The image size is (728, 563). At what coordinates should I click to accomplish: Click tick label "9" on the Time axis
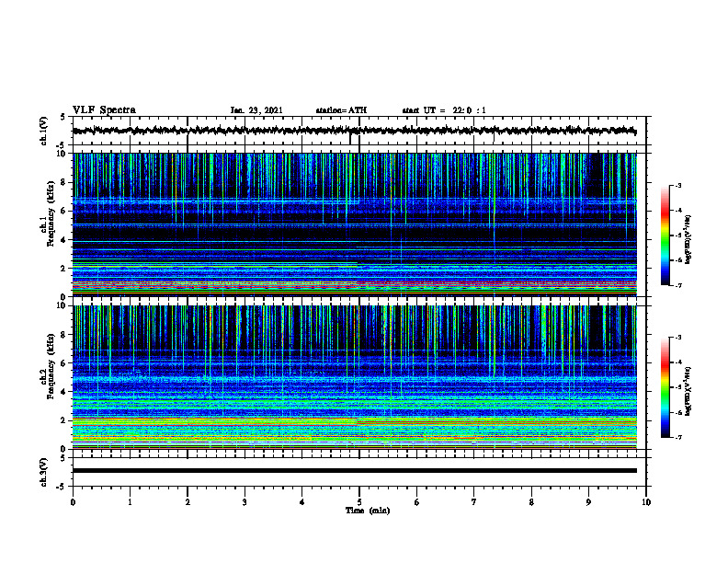[x=588, y=501]
